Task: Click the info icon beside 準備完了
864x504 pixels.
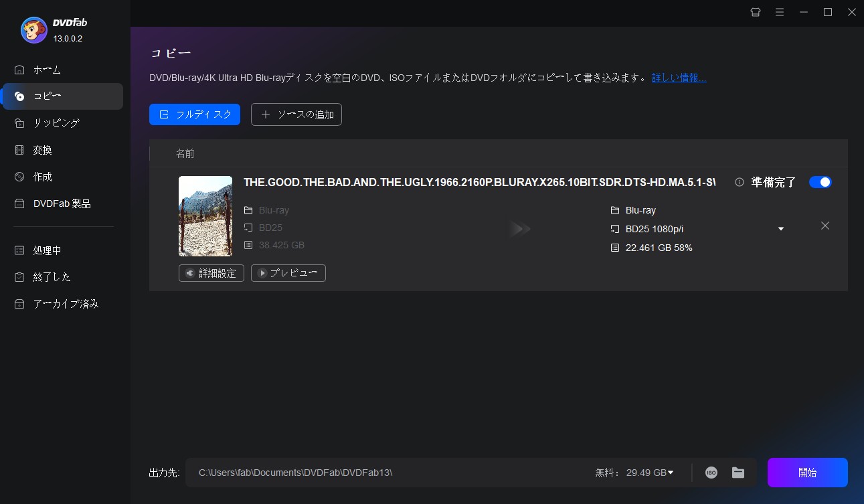Action: (x=740, y=182)
